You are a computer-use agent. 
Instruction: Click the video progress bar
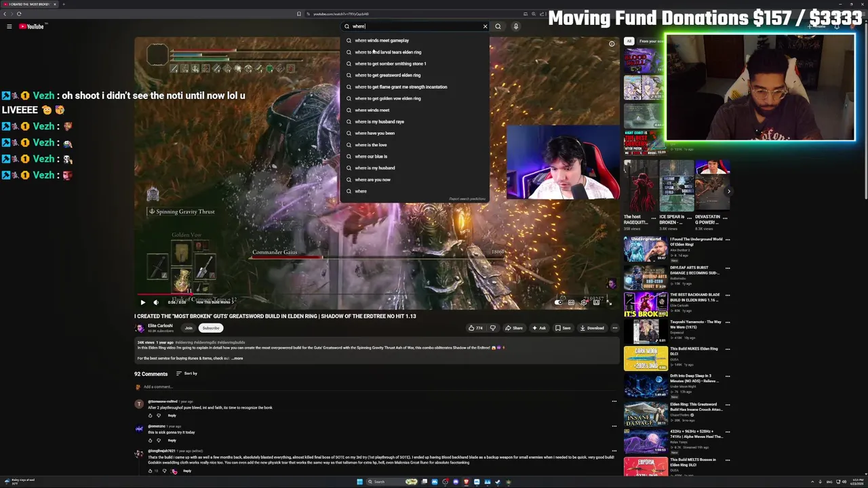[x=376, y=295]
